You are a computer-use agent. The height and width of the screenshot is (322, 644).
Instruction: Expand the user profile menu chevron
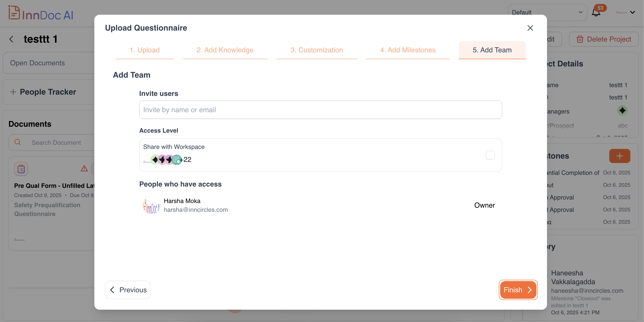coord(633,13)
